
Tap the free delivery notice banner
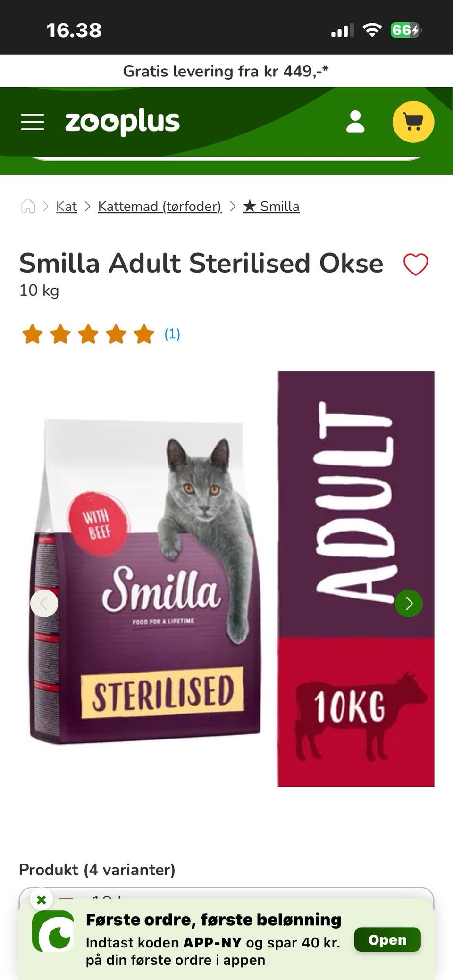point(226,71)
